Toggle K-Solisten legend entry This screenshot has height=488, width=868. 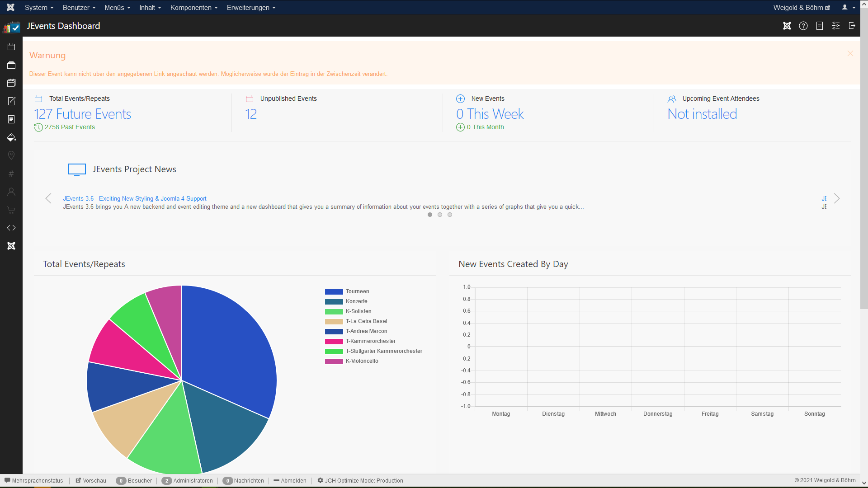[348, 311]
